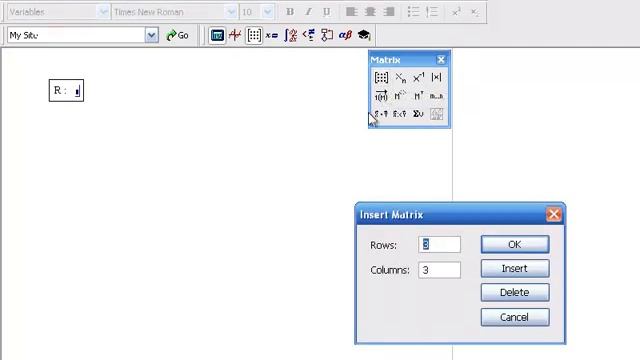640x360 pixels.
Task: Click the Columns input field
Action: [x=440, y=270]
